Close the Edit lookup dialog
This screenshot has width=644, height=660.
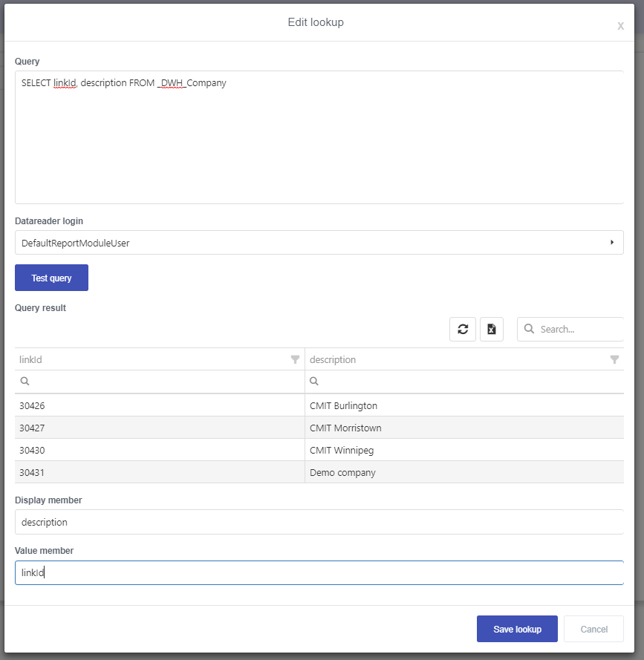620,26
